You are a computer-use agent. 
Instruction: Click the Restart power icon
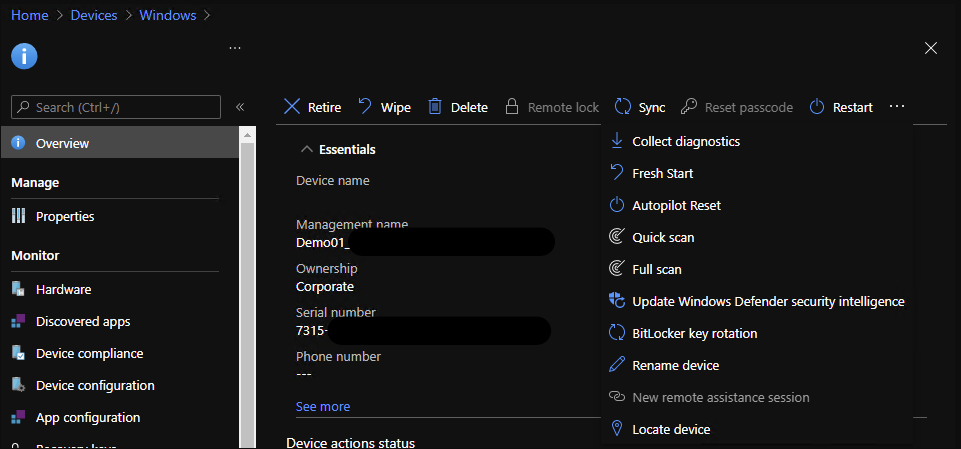817,107
